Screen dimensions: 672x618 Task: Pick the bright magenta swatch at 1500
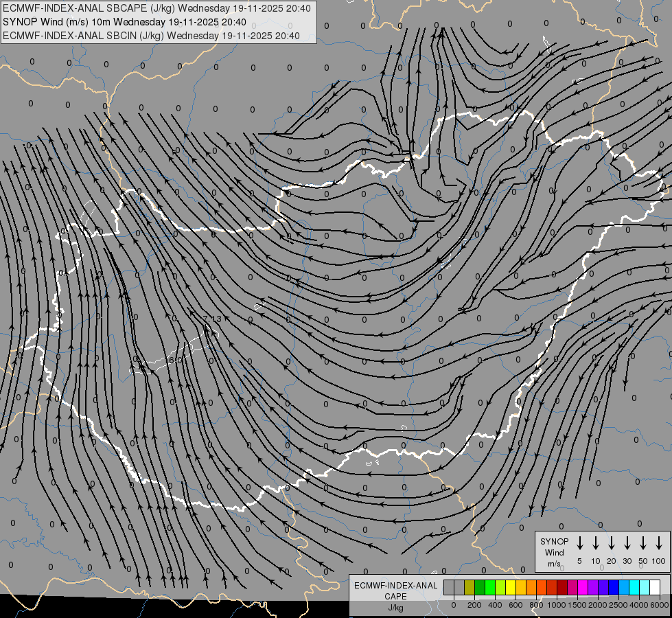pos(583,587)
